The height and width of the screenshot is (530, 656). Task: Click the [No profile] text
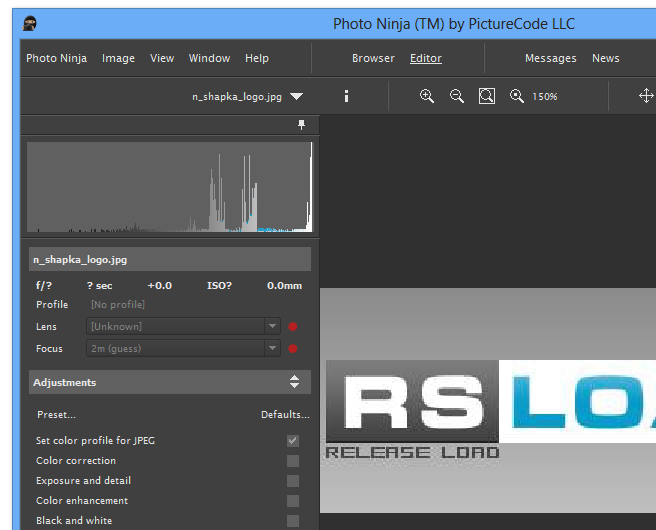tap(118, 305)
